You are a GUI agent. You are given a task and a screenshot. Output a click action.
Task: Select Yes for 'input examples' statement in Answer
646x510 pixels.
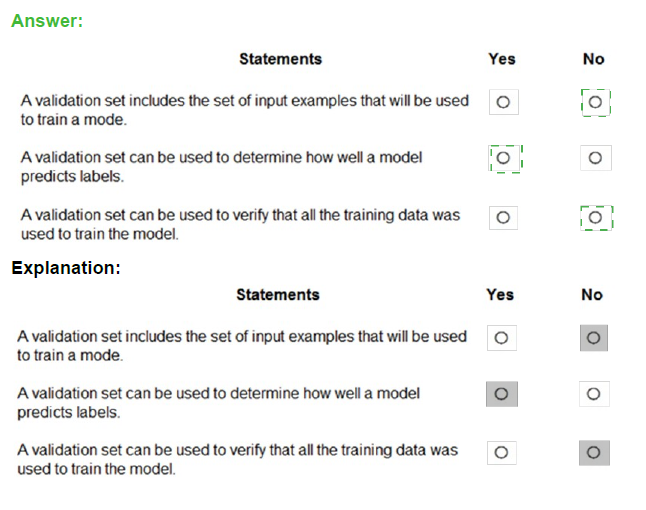503,102
